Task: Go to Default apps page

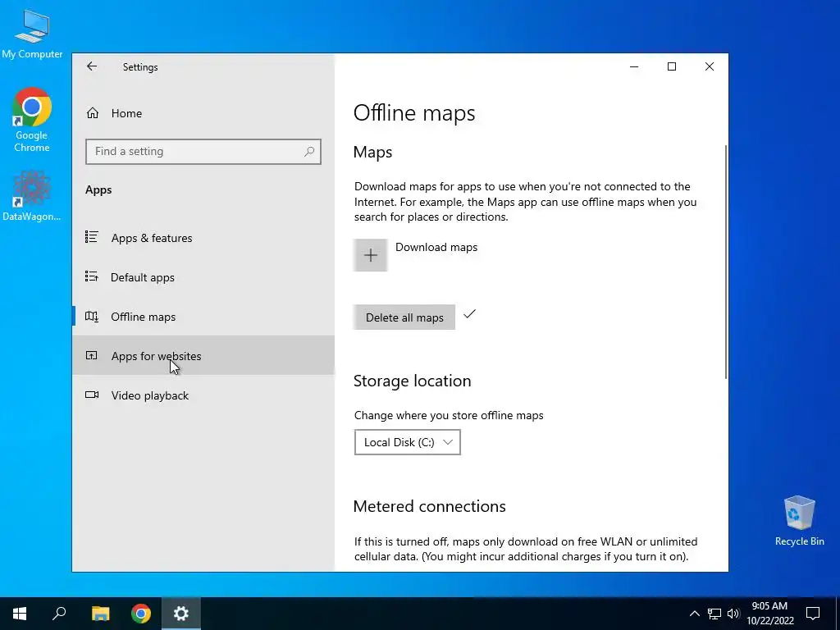Action: (203, 277)
